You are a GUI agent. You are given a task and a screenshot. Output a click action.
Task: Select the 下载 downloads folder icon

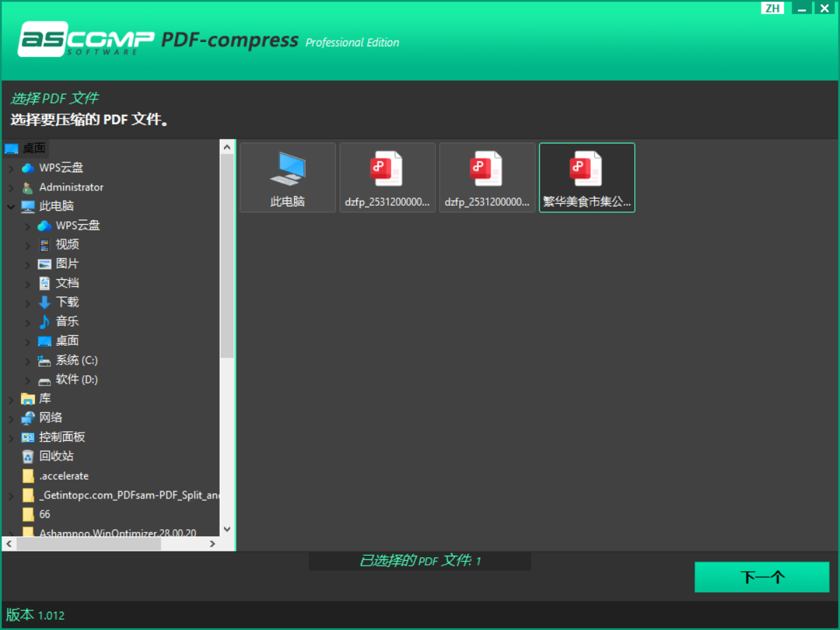[x=45, y=302]
